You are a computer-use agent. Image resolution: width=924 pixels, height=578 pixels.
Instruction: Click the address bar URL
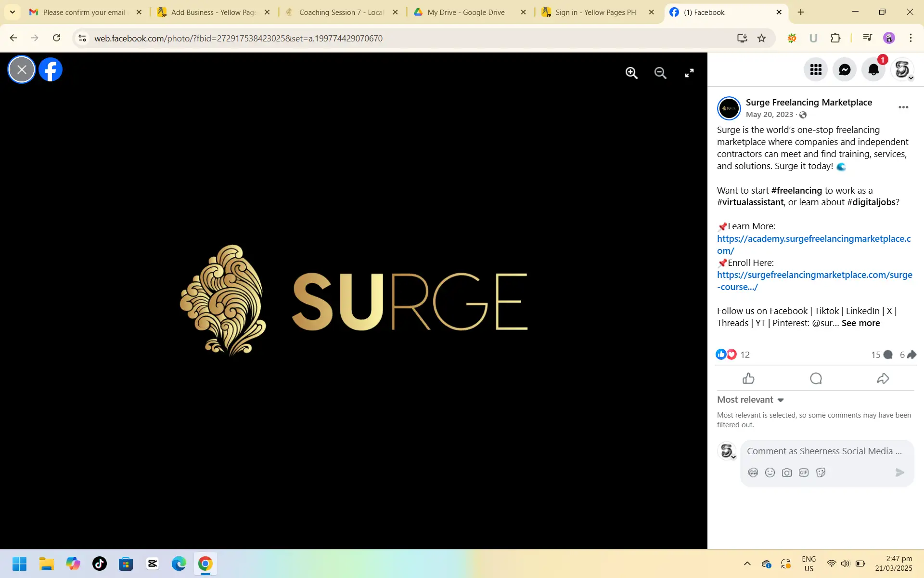tap(238, 39)
